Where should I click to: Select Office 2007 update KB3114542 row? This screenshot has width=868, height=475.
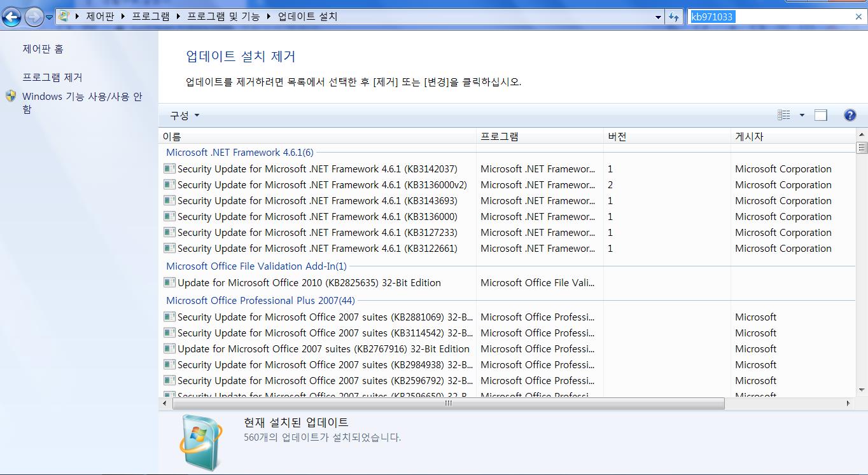tap(508, 333)
